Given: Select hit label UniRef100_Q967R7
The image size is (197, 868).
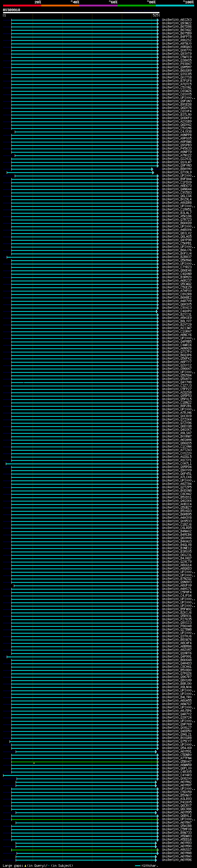Looking at the screenshot, I should (177, 677).
